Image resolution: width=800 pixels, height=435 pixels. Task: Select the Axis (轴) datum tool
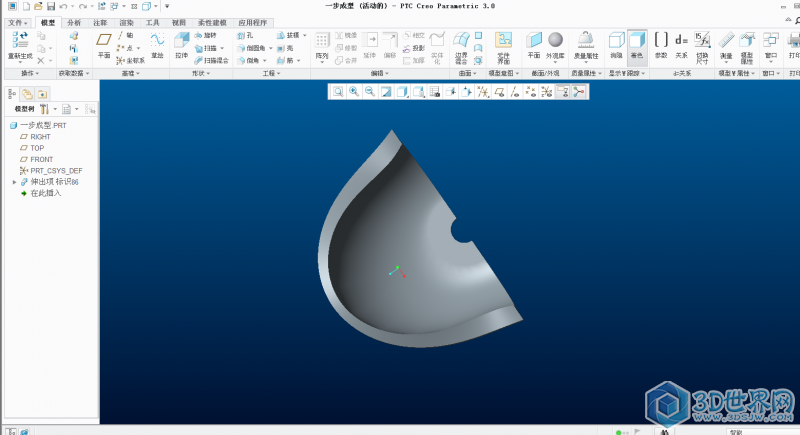coord(125,35)
